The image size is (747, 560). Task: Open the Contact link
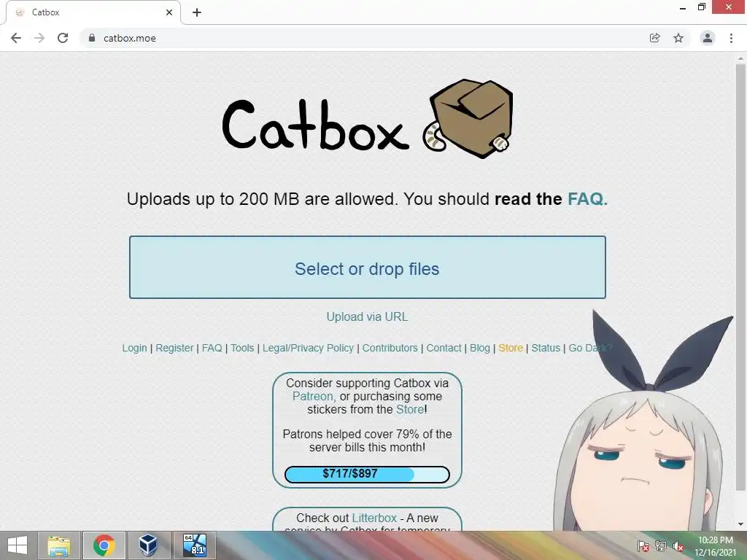[x=444, y=348]
